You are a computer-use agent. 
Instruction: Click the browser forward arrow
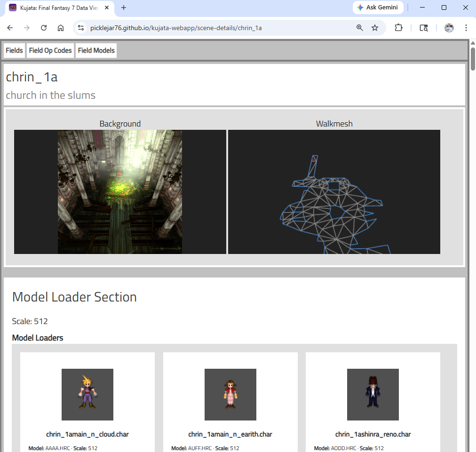click(x=27, y=28)
